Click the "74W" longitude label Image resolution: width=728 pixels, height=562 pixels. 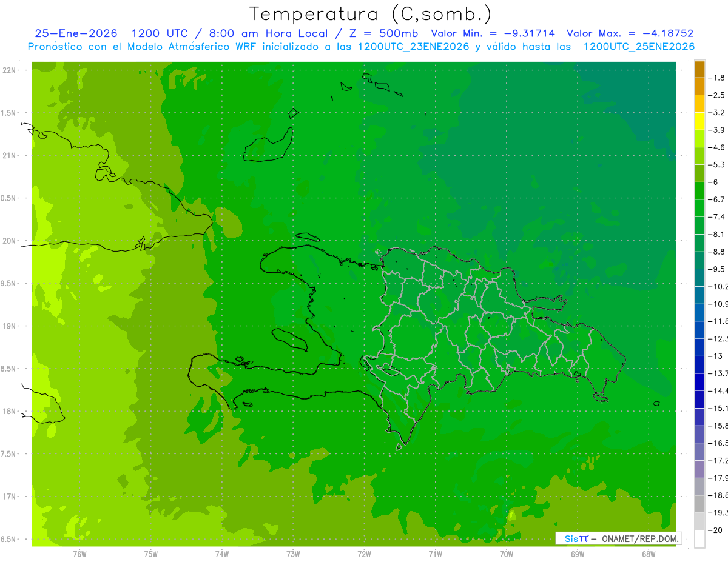[221, 554]
